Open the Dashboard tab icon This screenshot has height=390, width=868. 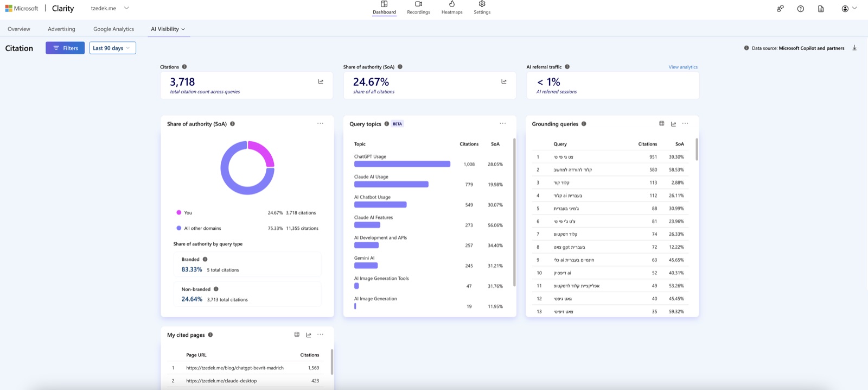point(384,4)
